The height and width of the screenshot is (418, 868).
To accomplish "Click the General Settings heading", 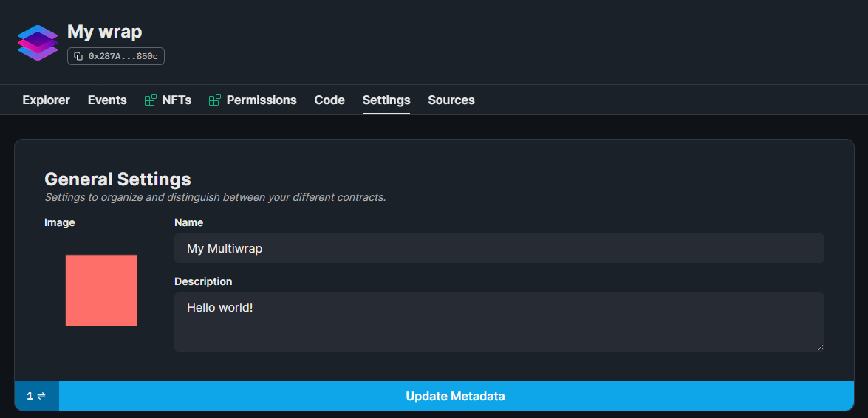I will (117, 179).
